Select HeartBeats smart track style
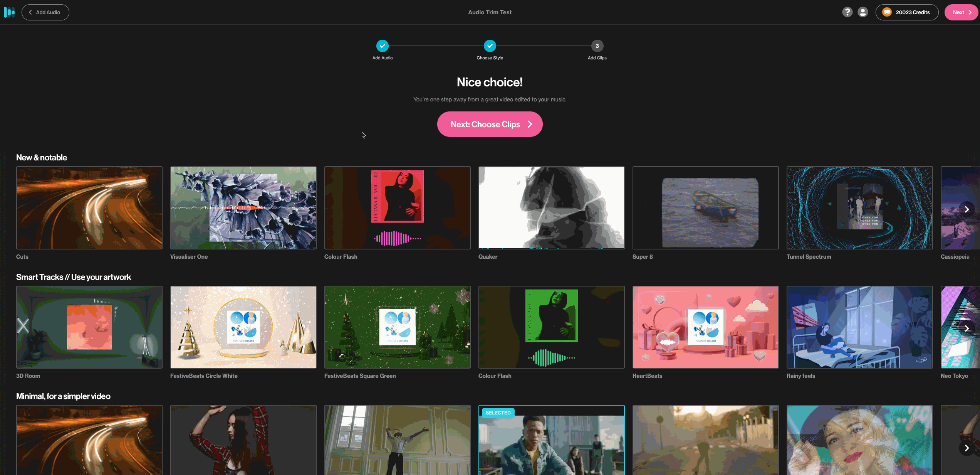This screenshot has height=475, width=980. pyautogui.click(x=705, y=327)
